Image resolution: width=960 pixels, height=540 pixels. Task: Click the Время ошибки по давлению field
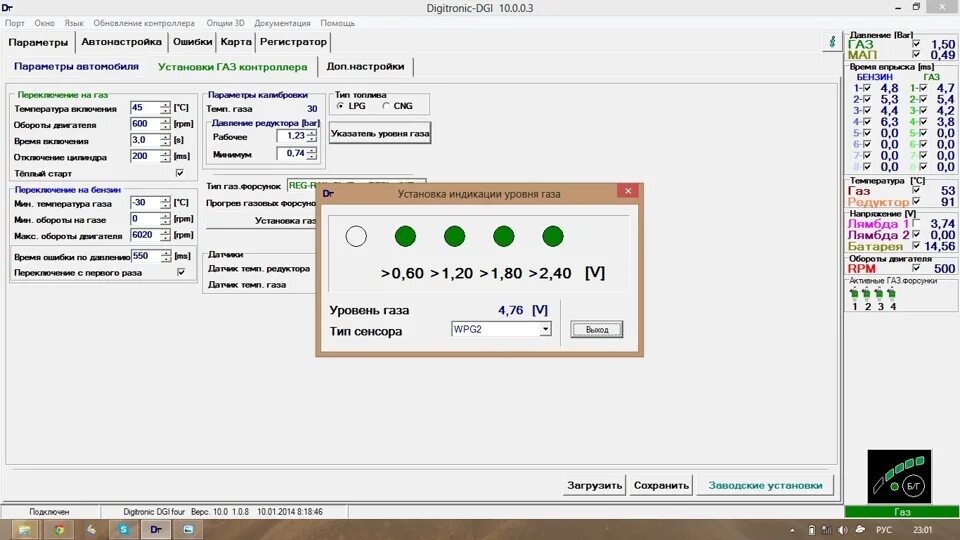tap(146, 256)
